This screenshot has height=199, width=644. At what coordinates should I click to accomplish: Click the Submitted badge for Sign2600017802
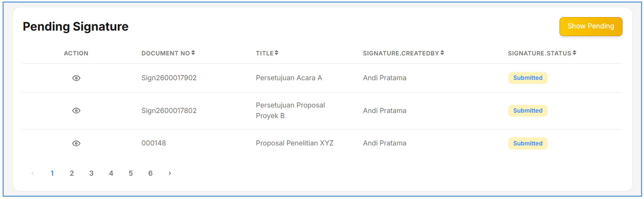point(528,111)
